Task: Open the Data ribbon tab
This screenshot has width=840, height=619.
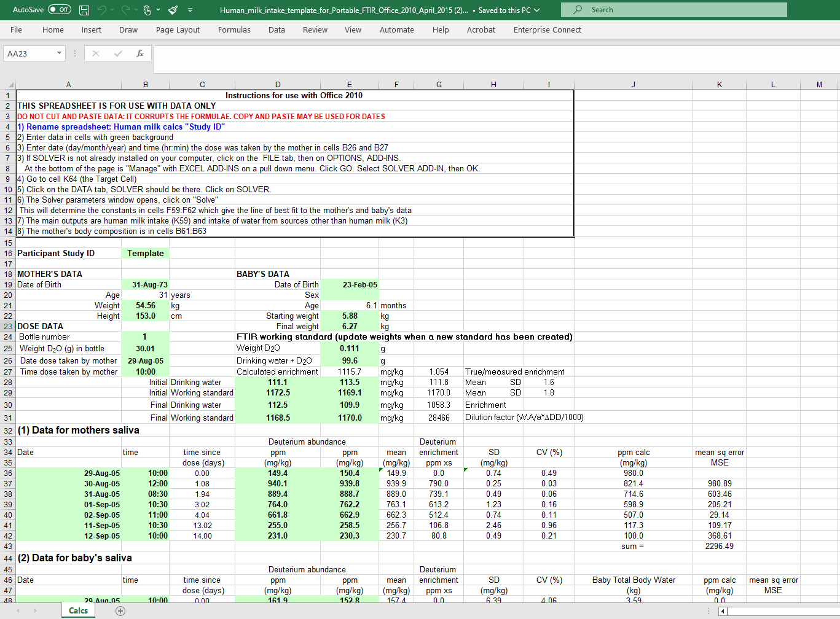Action: pos(277,29)
